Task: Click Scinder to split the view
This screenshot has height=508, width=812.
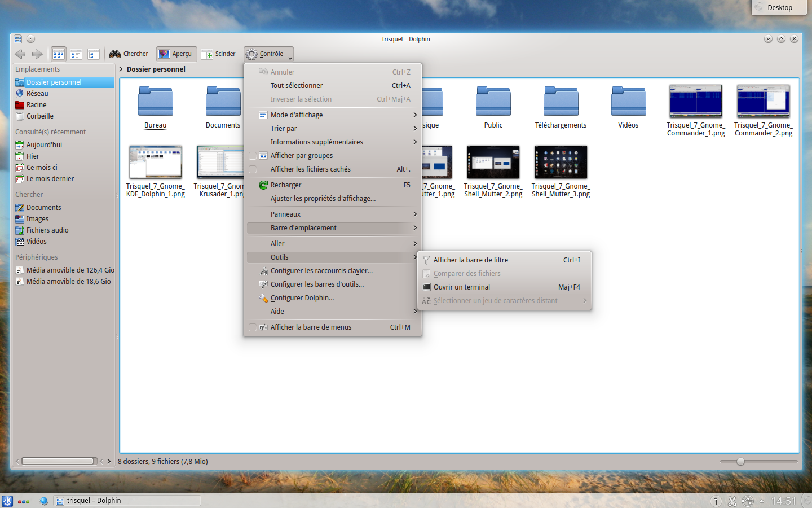Action: coord(219,54)
